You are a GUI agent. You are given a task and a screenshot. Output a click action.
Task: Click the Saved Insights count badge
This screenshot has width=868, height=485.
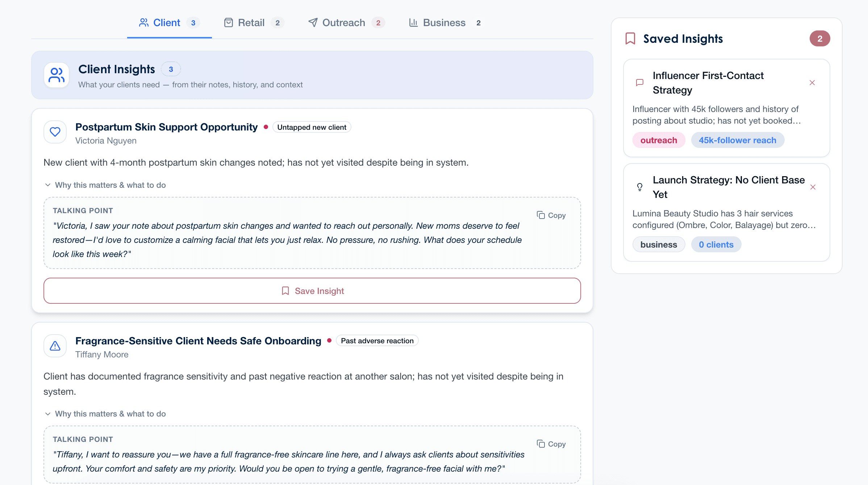pyautogui.click(x=820, y=38)
